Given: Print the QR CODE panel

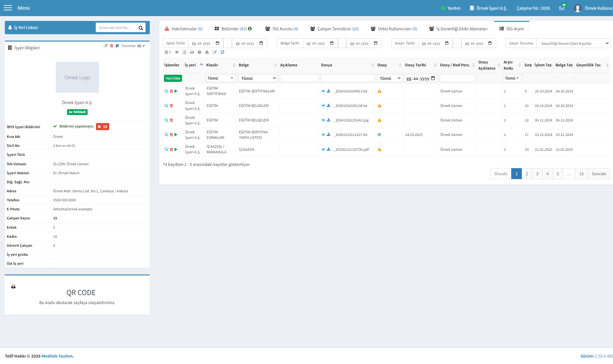Looking at the screenshot, I should coord(13,287).
